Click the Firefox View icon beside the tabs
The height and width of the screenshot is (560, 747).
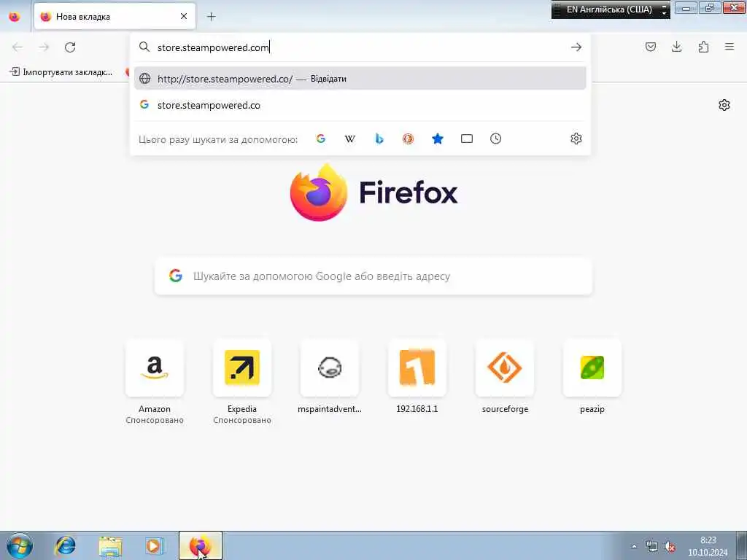[x=15, y=16]
